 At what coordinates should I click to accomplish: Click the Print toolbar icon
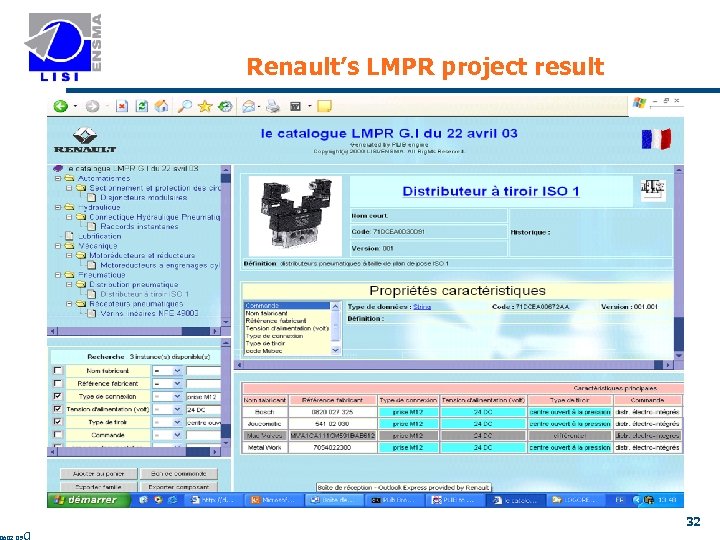pos(273,107)
